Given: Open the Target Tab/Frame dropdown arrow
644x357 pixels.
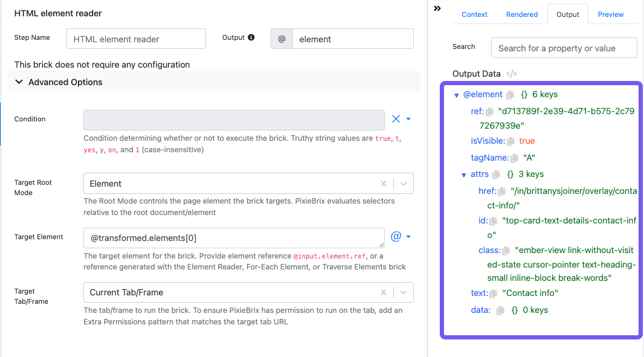Looking at the screenshot, I should [x=404, y=292].
